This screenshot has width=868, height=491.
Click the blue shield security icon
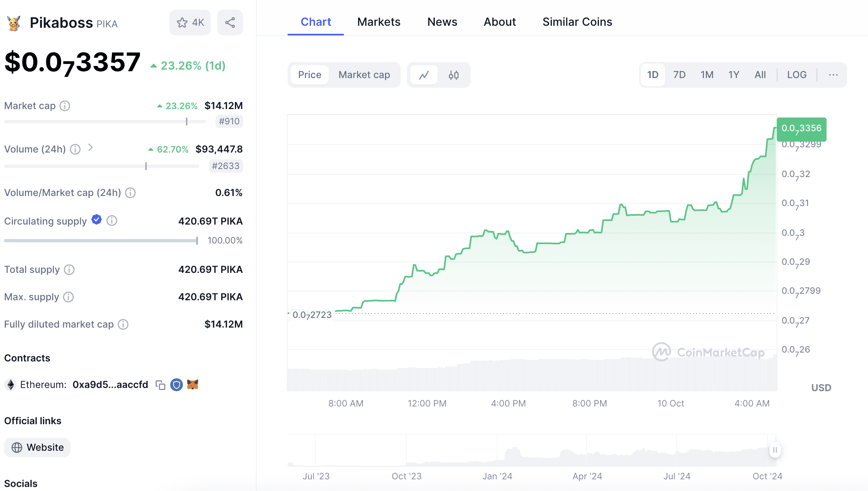tap(176, 385)
